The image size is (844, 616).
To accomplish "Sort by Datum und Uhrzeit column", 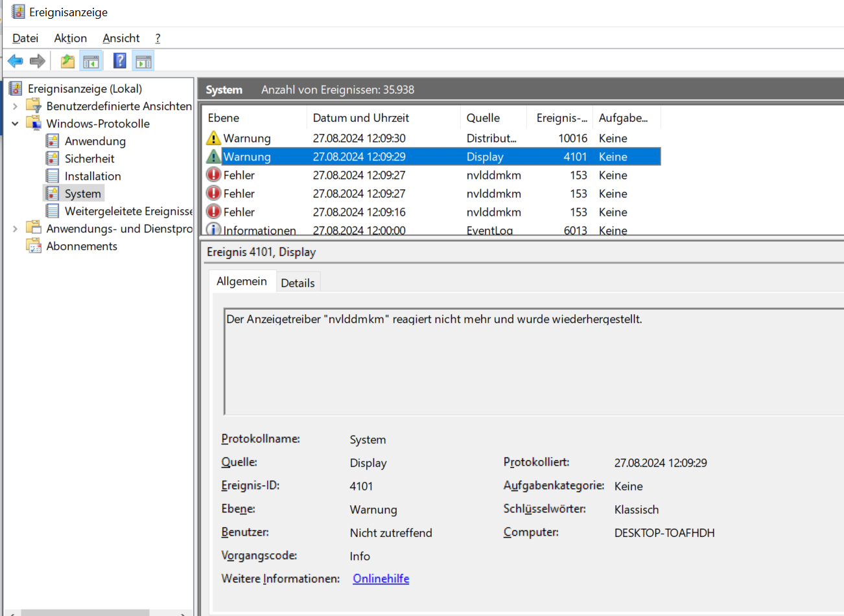I will click(384, 118).
